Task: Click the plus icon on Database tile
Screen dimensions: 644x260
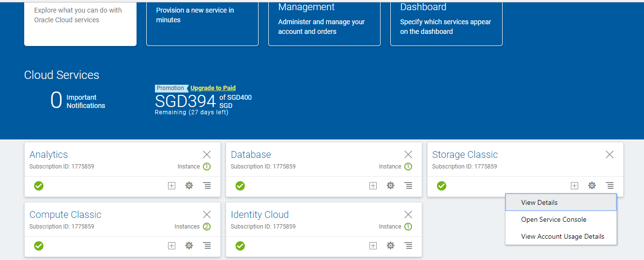Action: 373,185
